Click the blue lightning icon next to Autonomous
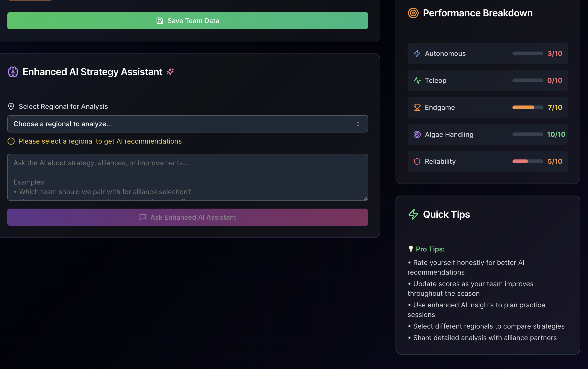This screenshot has width=588, height=369. [417, 53]
